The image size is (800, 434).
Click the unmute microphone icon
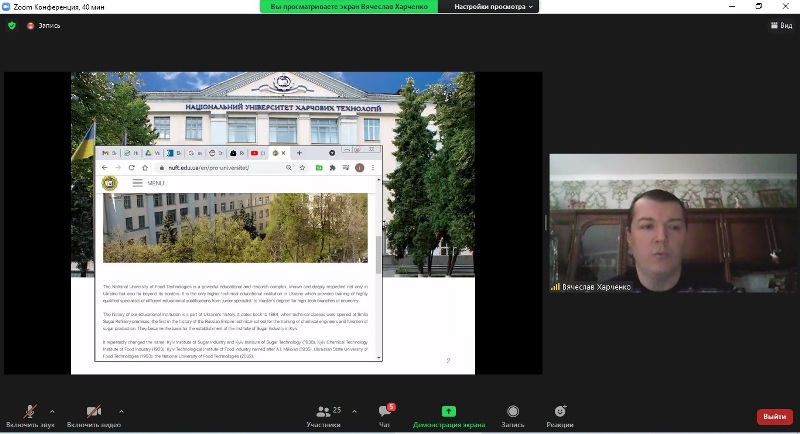pyautogui.click(x=30, y=411)
